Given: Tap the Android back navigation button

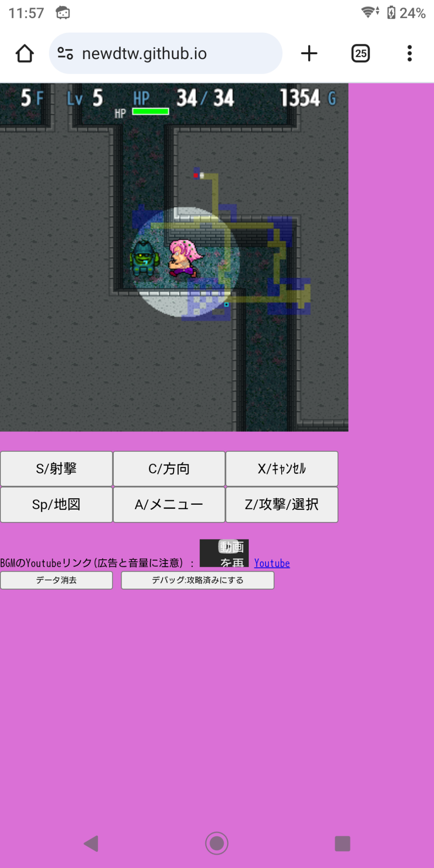Looking at the screenshot, I should [x=92, y=843].
